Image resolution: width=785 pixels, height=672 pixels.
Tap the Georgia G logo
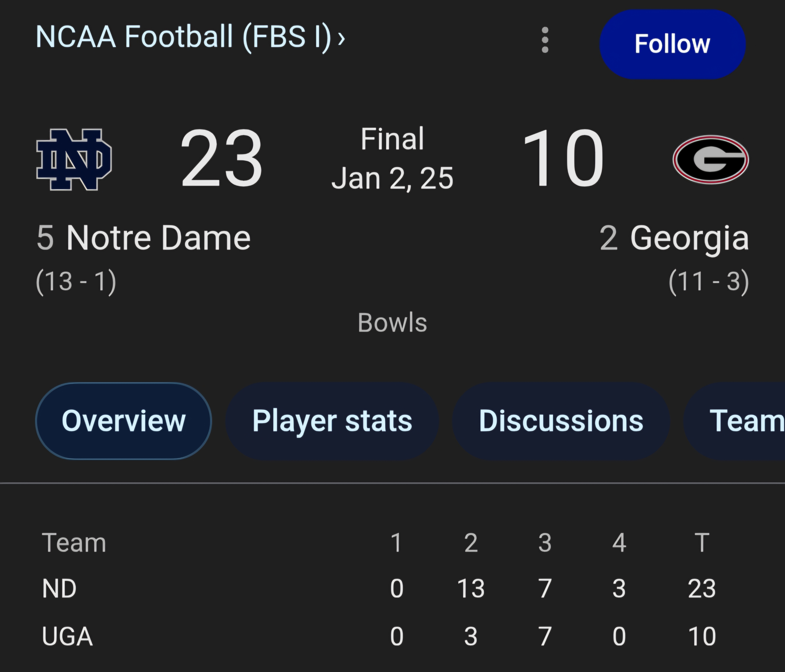tap(710, 159)
